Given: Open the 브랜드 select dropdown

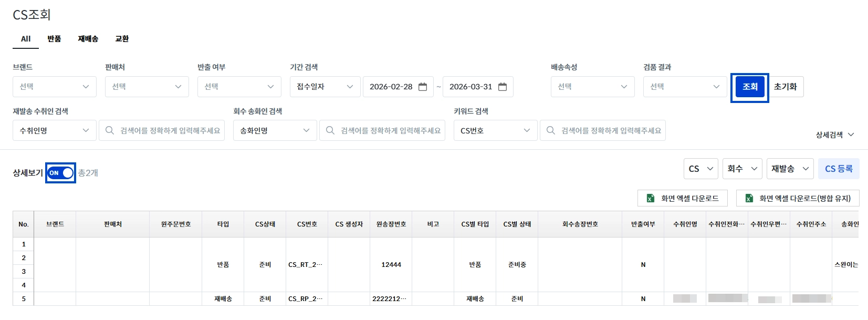Looking at the screenshot, I should tap(55, 87).
